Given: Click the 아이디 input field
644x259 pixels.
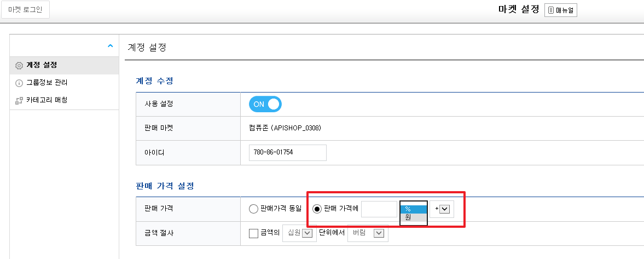Looking at the screenshot, I should coord(287,153).
